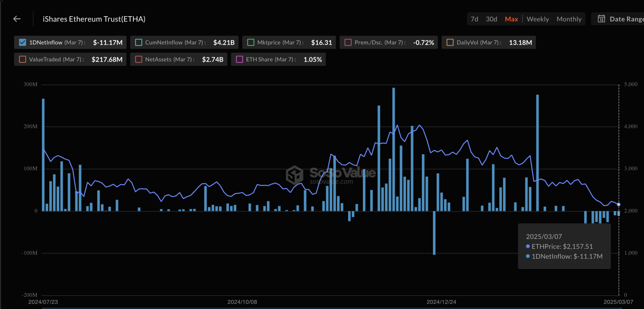
Task: Click the 1DNetInflow color indicator box
Action: pos(22,42)
